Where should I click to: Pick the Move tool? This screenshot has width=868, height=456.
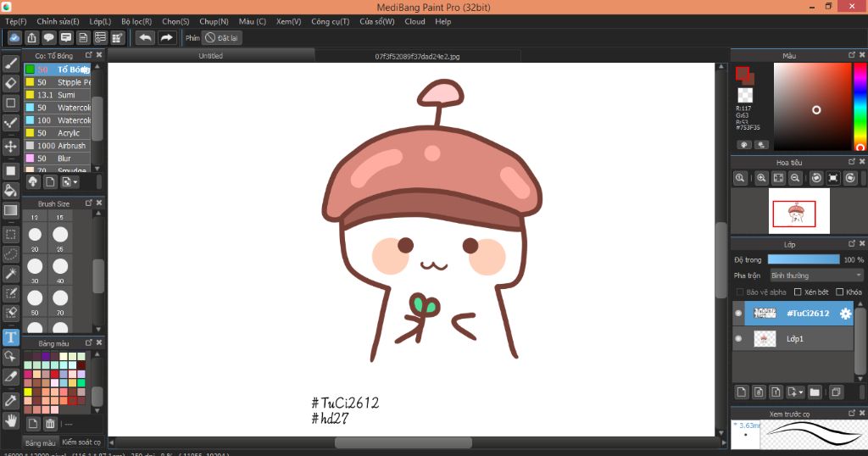pos(10,147)
